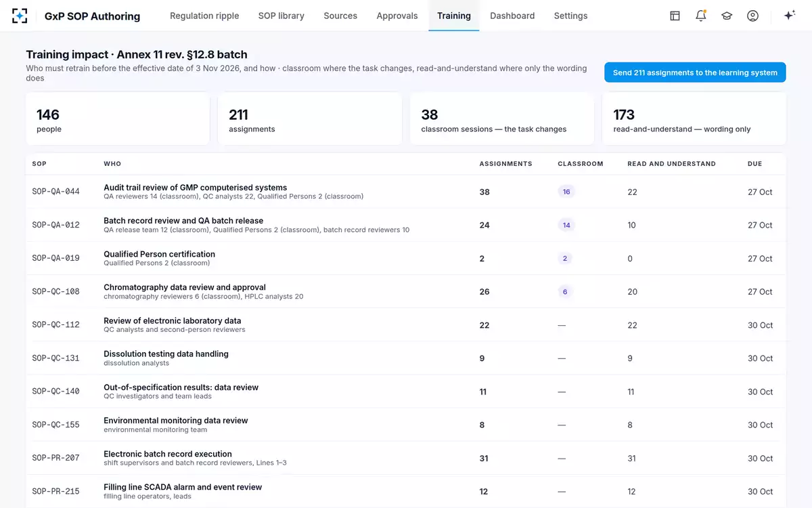Select SOP-QC-112 code
This screenshot has height=508, width=812.
(x=55, y=324)
